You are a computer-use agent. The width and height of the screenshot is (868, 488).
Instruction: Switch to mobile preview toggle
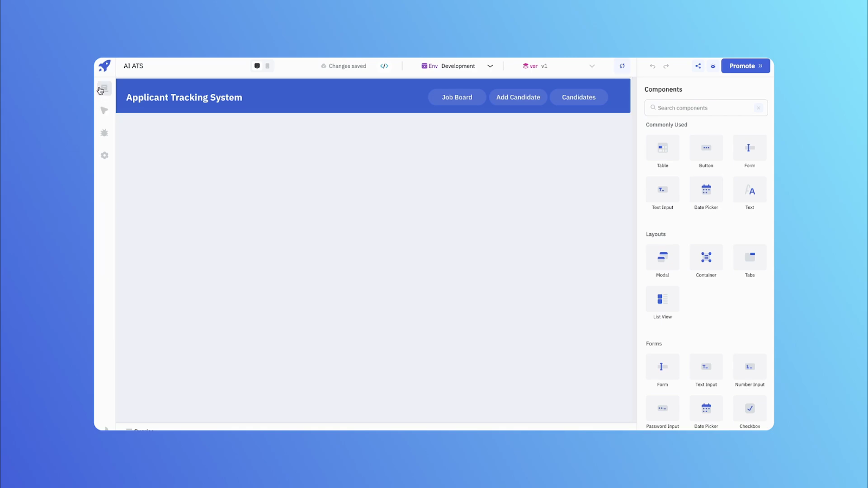267,66
